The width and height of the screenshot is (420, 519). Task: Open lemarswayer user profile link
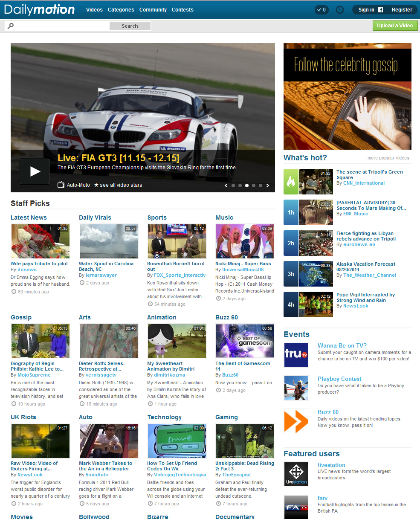(x=101, y=275)
